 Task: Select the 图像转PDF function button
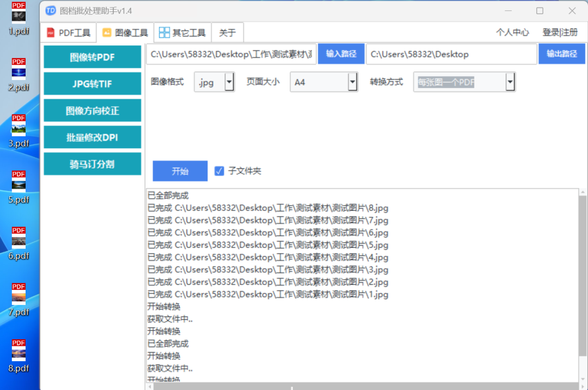pyautogui.click(x=92, y=57)
